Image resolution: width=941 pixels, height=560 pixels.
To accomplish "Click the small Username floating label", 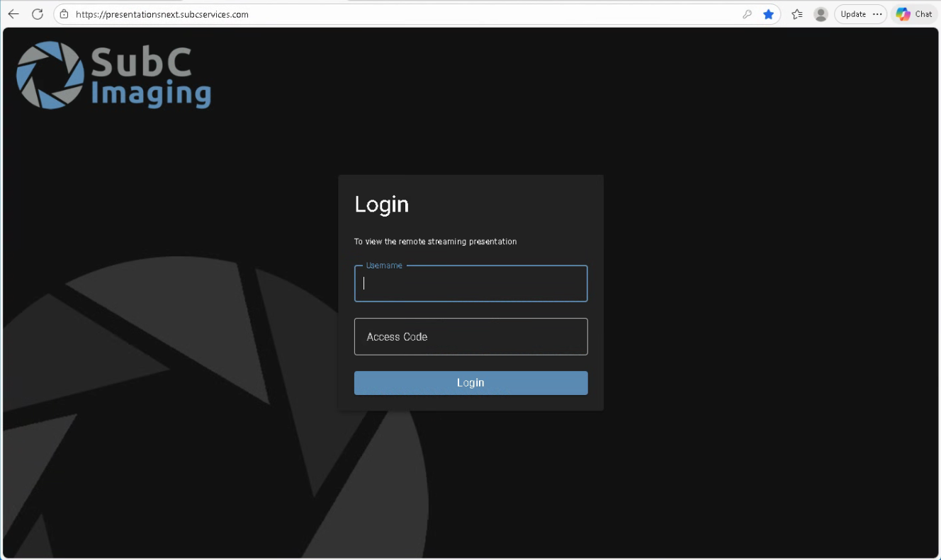I will (384, 265).
